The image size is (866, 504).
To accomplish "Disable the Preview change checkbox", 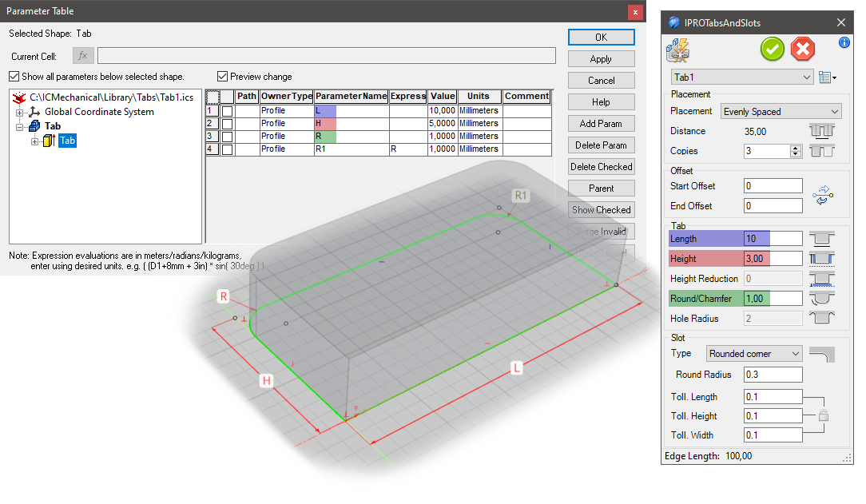I will (x=222, y=76).
